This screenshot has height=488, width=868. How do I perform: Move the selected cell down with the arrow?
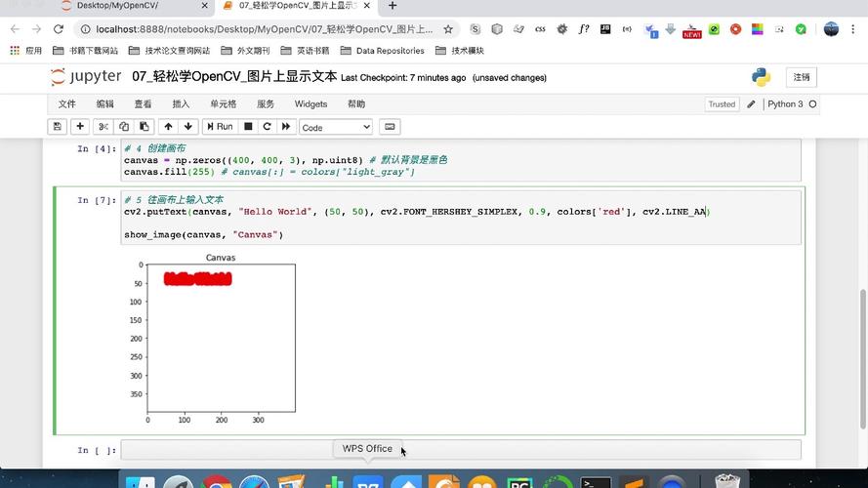click(x=188, y=127)
